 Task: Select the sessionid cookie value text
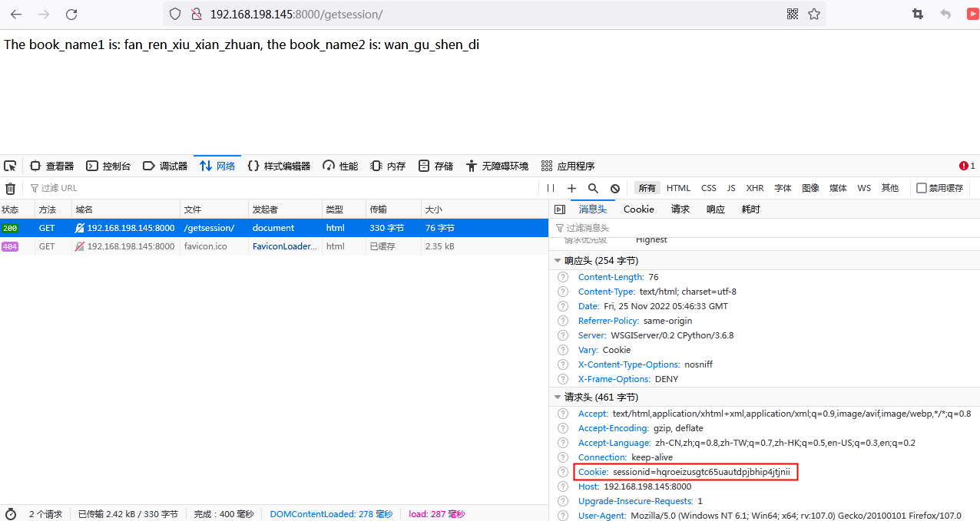701,472
